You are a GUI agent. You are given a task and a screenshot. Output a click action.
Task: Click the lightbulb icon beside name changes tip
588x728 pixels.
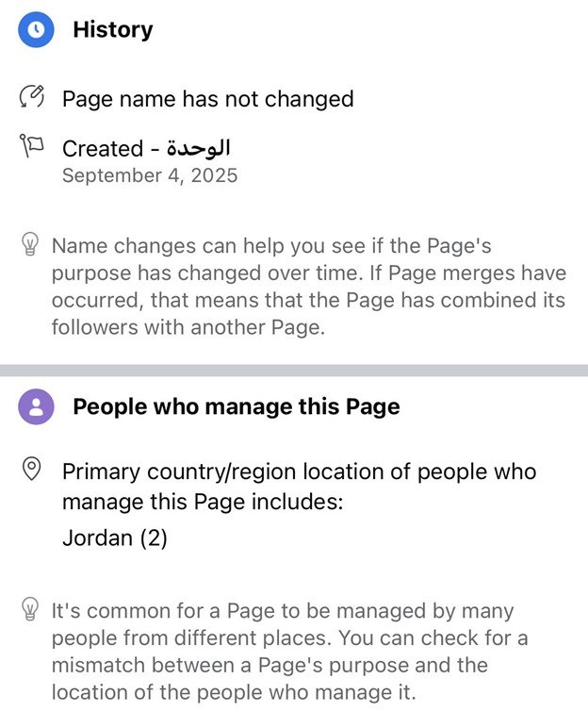point(30,245)
